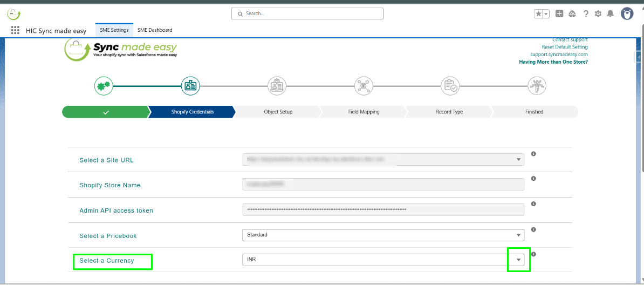Click the Admin API access token field

[x=383, y=209]
